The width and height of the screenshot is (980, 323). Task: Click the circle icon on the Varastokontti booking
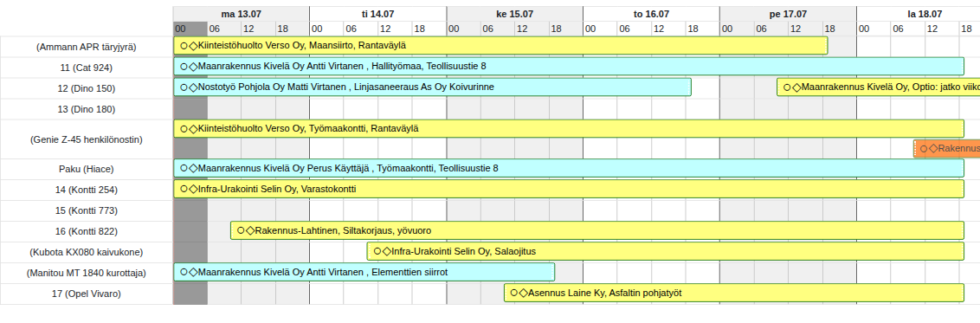point(184,189)
